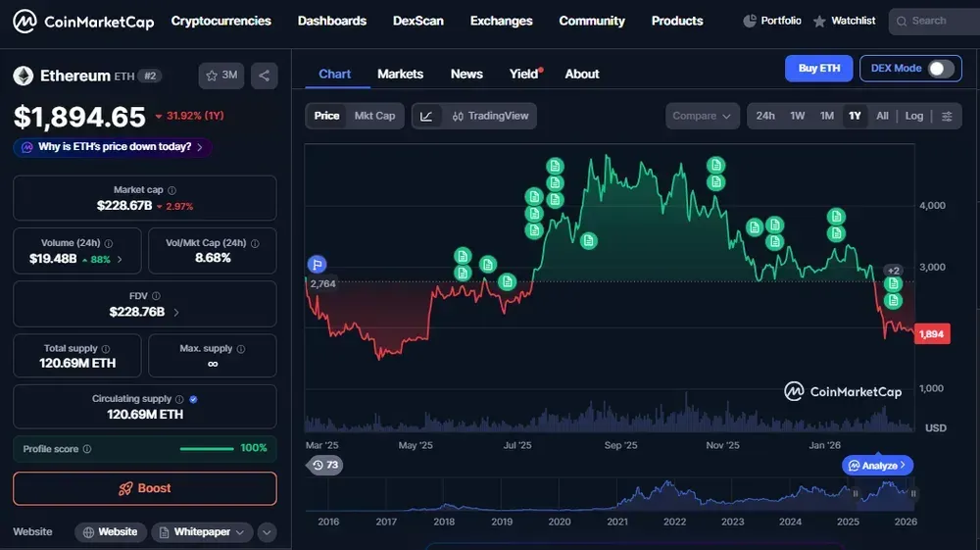Switch to the Markets tab
The image size is (980, 550).
click(x=400, y=75)
